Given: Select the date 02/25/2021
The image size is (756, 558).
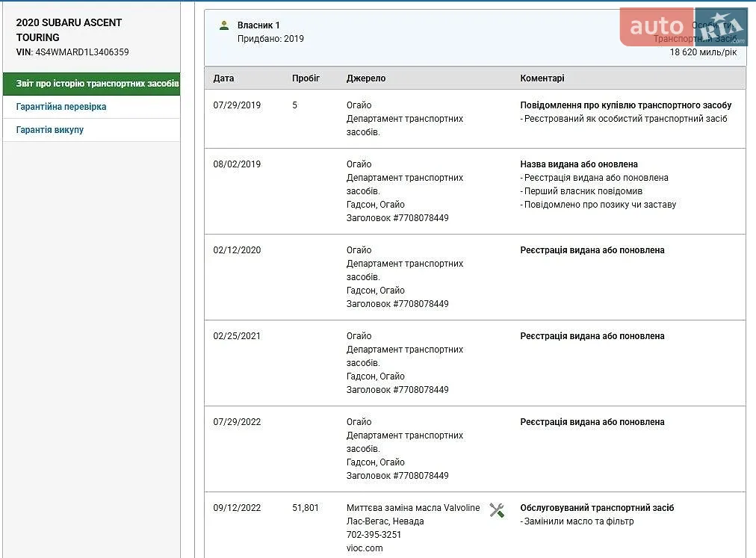Looking at the screenshot, I should [237, 335].
